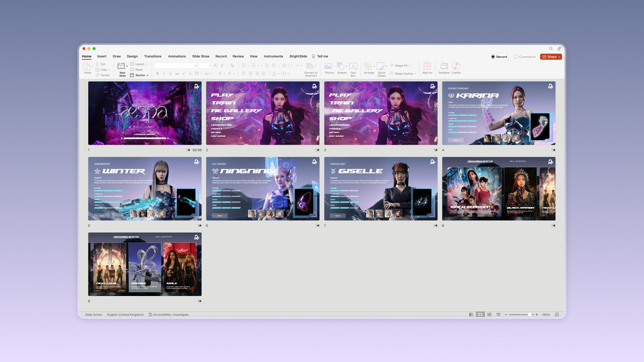The image size is (644, 362).
Task: Fit slides to window icon
Action: 557,315
